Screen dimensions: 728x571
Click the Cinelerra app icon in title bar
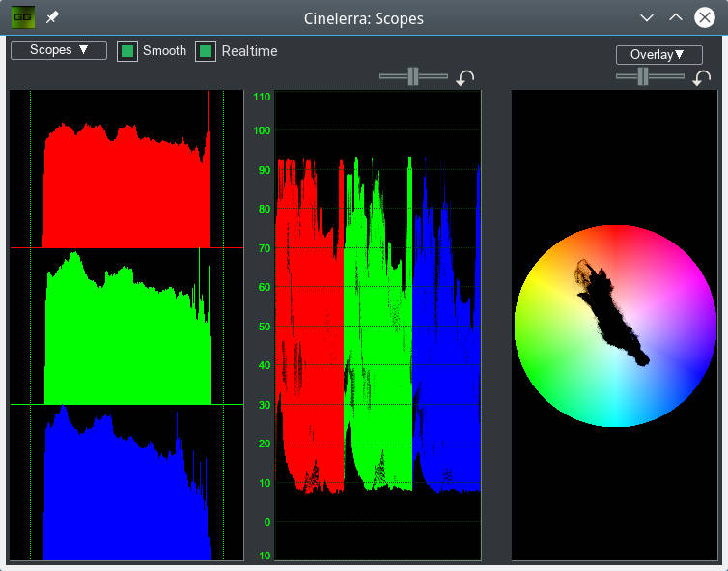[22, 17]
